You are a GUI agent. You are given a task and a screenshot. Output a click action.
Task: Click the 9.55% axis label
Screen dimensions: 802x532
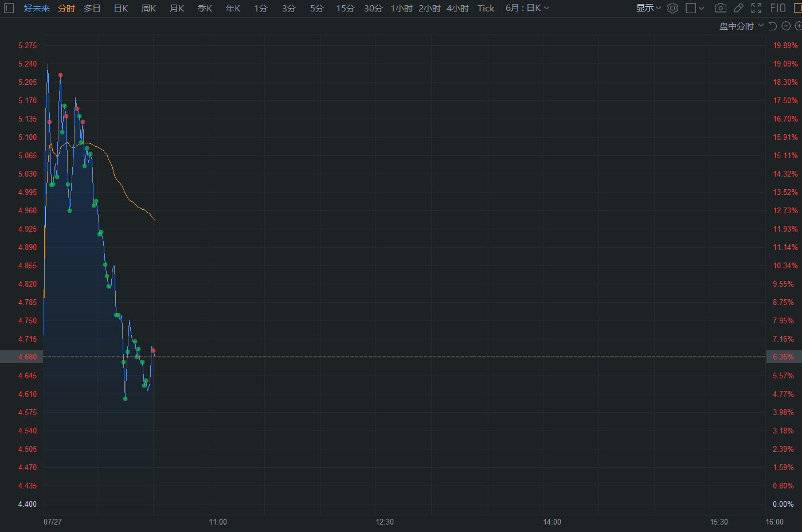point(783,284)
